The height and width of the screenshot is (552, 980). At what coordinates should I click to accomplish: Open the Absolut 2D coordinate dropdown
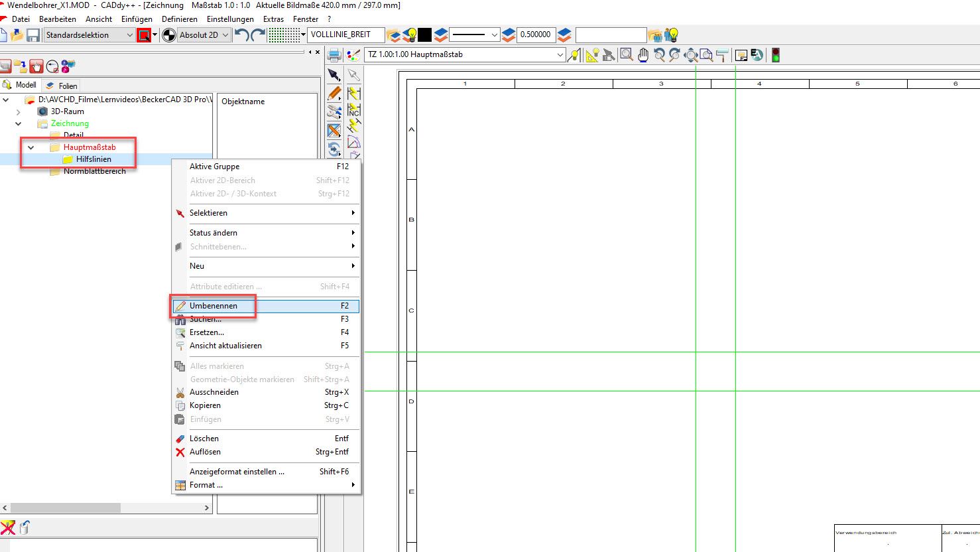tap(204, 35)
